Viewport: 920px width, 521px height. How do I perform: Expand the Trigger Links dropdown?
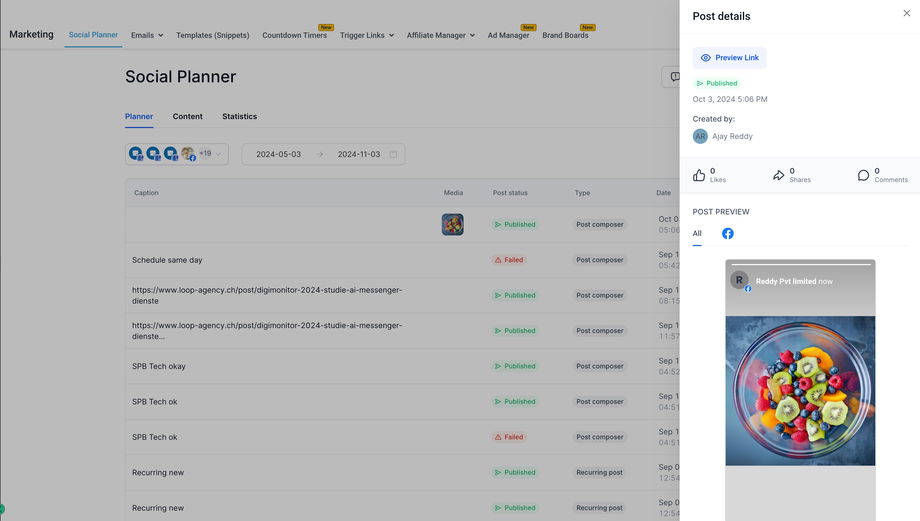pos(367,35)
